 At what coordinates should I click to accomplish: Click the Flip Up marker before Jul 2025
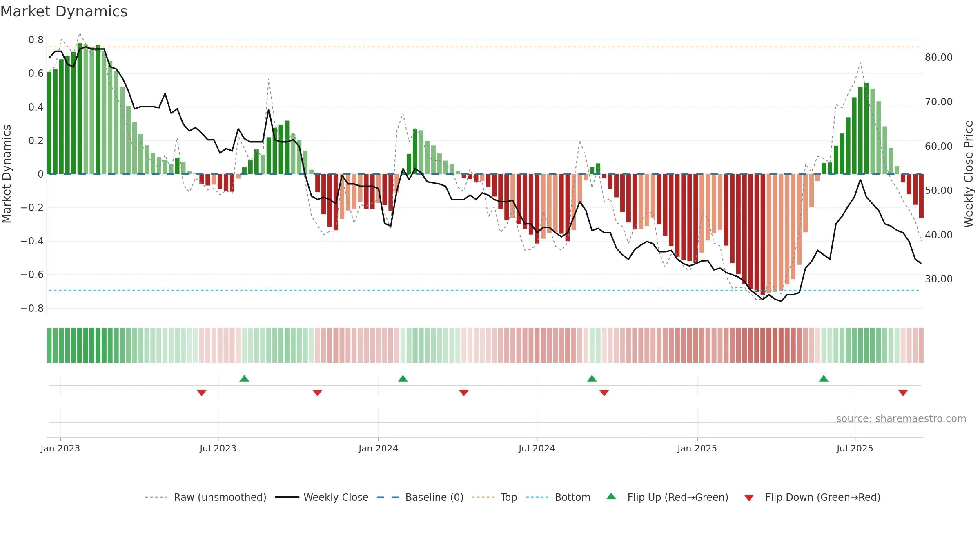tap(824, 378)
